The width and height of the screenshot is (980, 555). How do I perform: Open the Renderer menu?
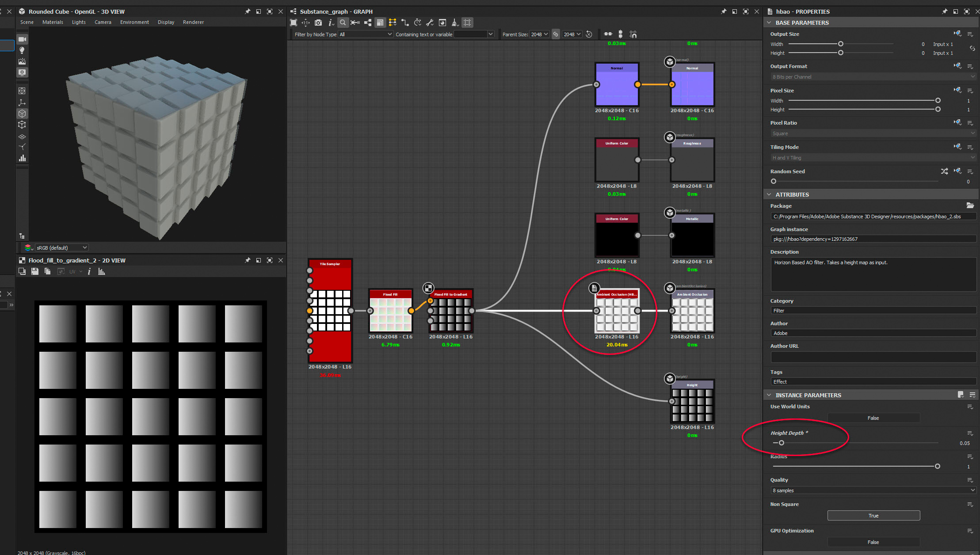pyautogui.click(x=192, y=22)
